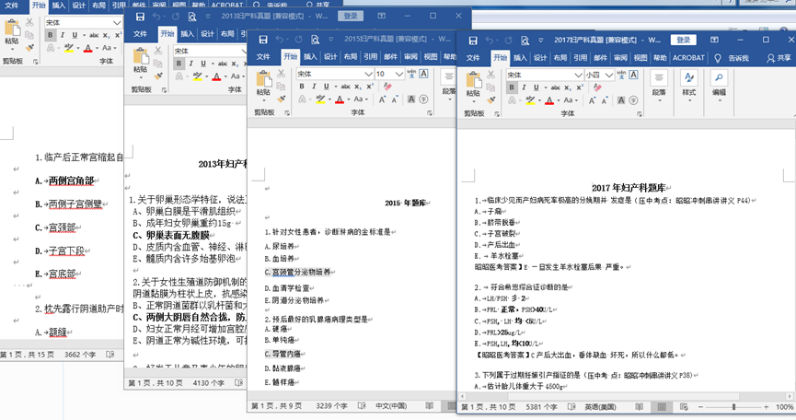Screen dimensions: 796x420
Task: Click Print Preview icon in 2015 window title bar
Action: [318, 39]
